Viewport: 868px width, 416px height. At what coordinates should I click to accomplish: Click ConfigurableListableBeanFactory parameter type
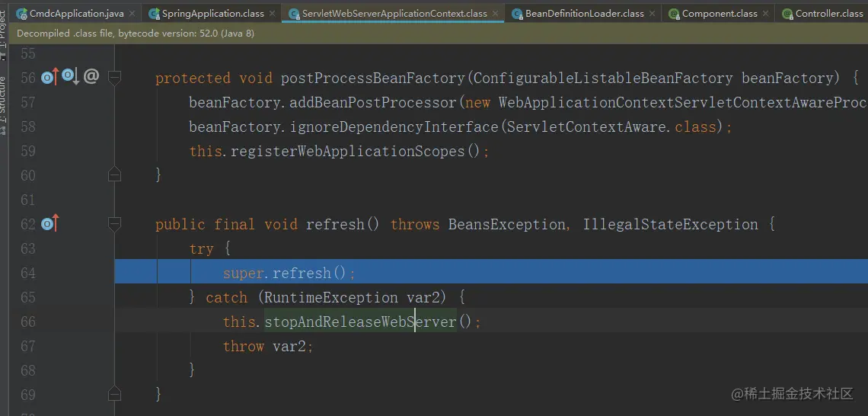[x=603, y=78]
